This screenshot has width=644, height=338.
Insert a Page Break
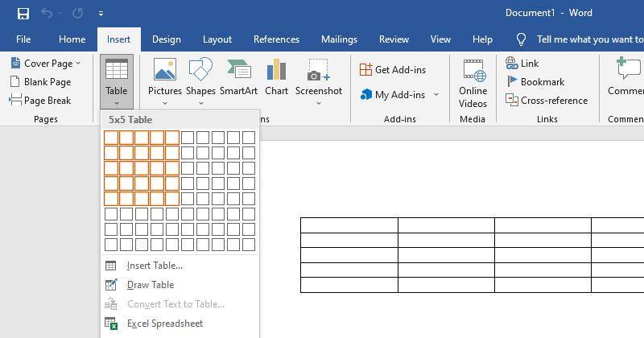pos(40,101)
